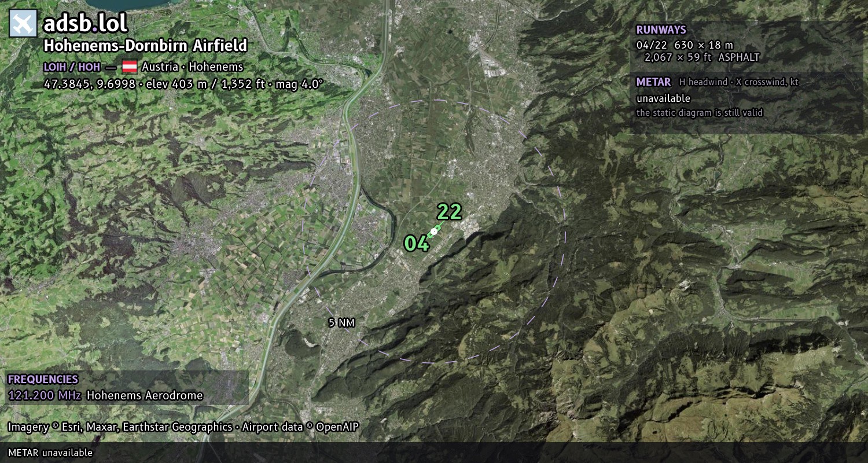The image size is (868, 463).
Task: Click the 5 NM range ring label
Action: (x=341, y=323)
